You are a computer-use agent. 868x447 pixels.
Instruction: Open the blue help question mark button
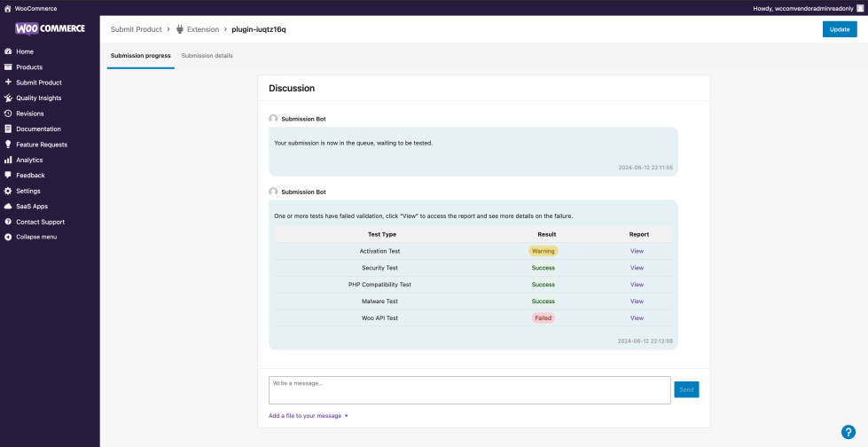pyautogui.click(x=848, y=432)
